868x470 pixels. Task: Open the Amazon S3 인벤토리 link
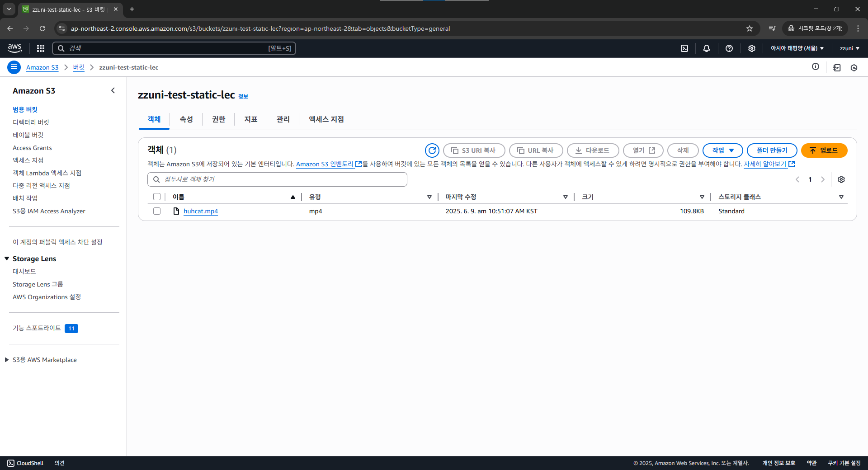329,164
